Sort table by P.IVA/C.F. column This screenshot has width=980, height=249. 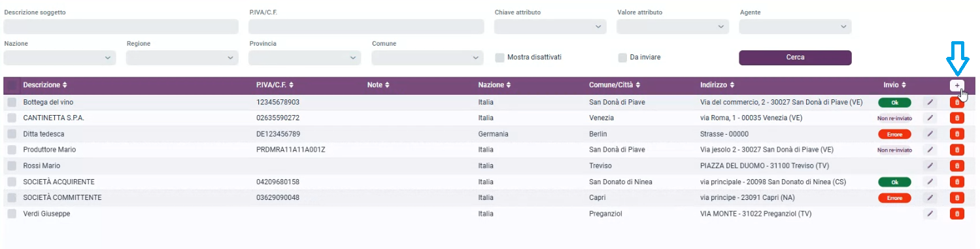point(275,85)
